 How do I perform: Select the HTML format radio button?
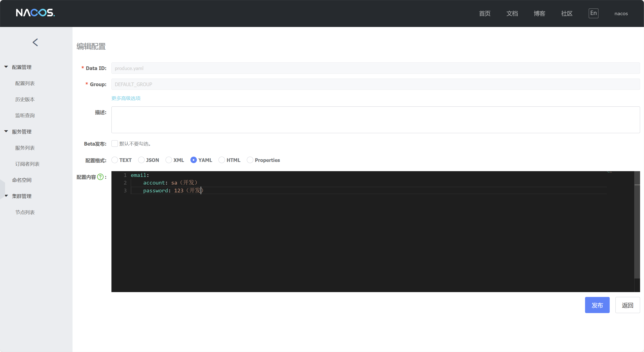point(222,160)
